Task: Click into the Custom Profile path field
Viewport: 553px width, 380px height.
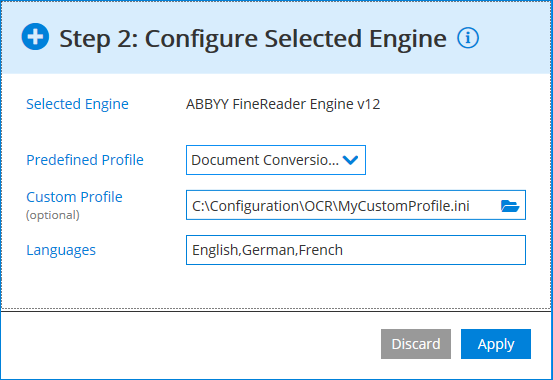Action: tap(356, 205)
